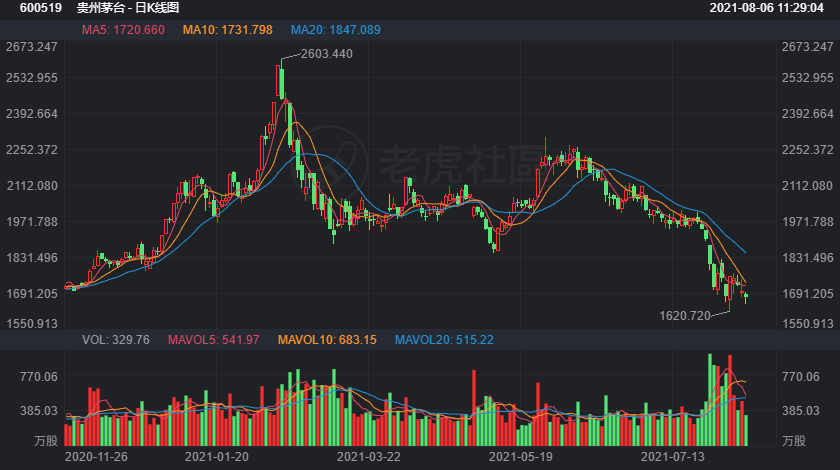Click the 1620.720 low price annotation
Screen dimensions: 840x470
pos(685,316)
